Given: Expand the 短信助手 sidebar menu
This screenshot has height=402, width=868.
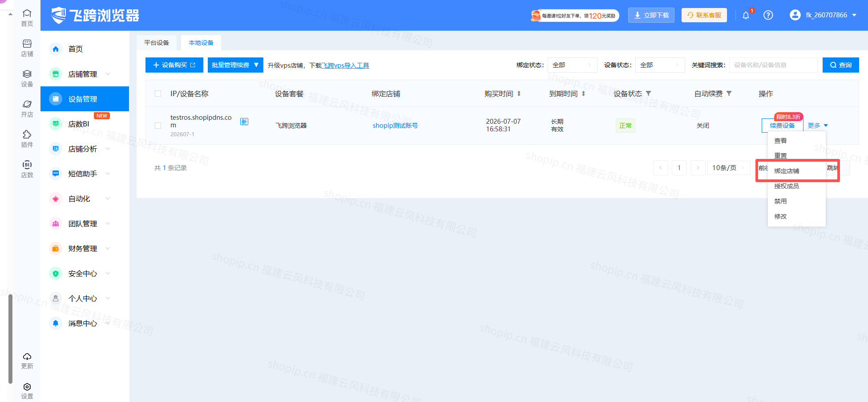Looking at the screenshot, I should [x=85, y=174].
